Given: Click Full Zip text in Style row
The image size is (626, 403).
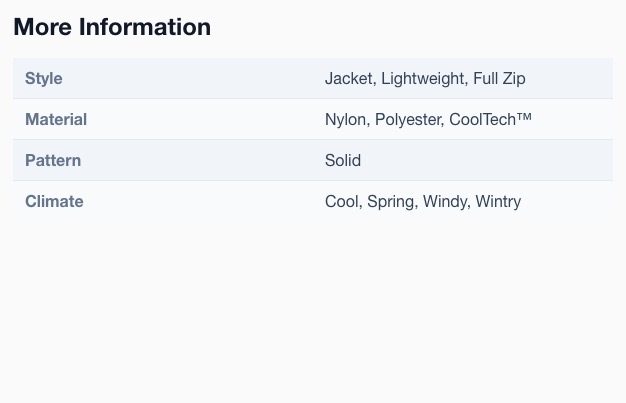Looking at the screenshot, I should (x=499, y=78).
